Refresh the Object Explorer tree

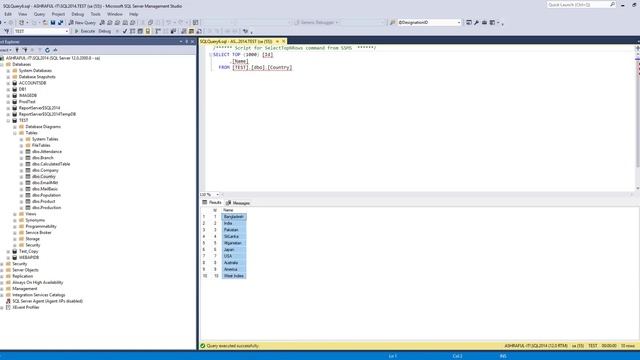click(x=47, y=50)
